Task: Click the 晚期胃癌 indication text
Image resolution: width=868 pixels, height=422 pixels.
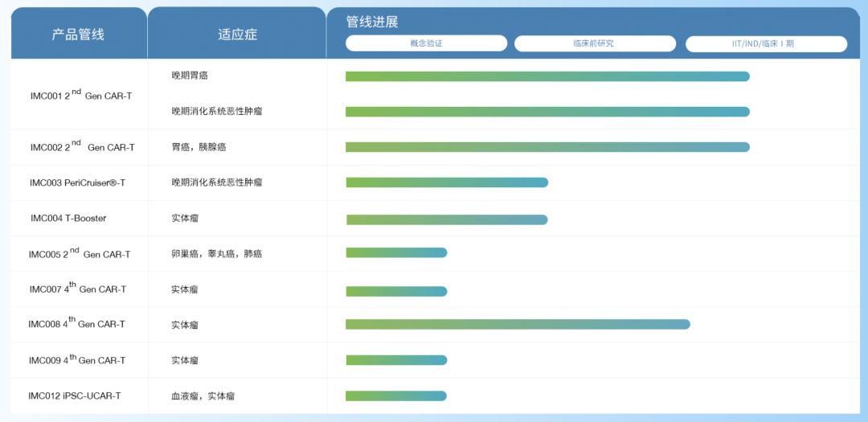Action: 190,76
